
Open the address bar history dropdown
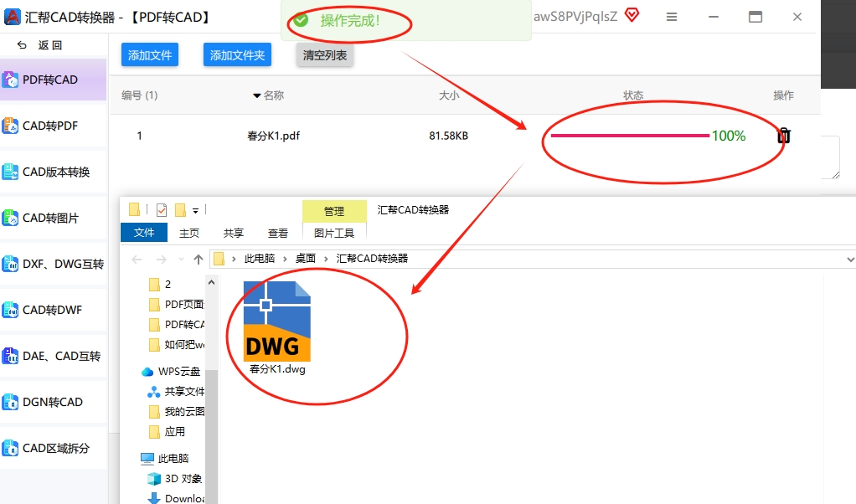pos(850,260)
